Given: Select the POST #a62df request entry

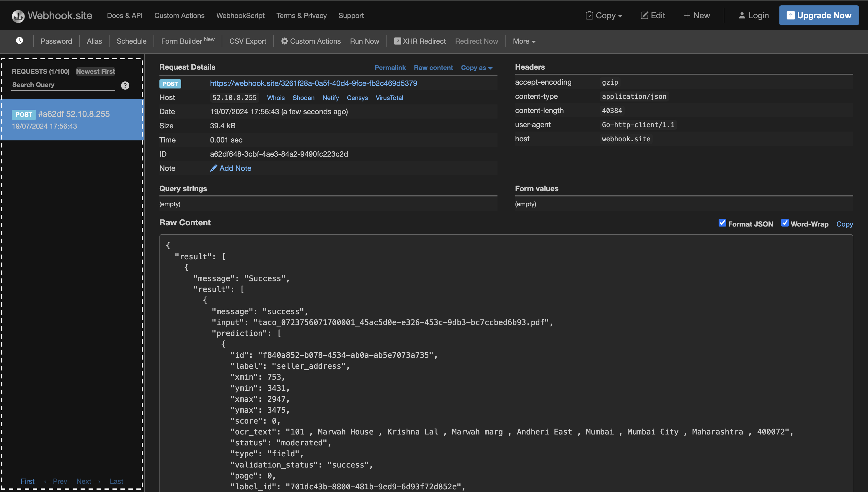Looking at the screenshot, I should [x=72, y=120].
